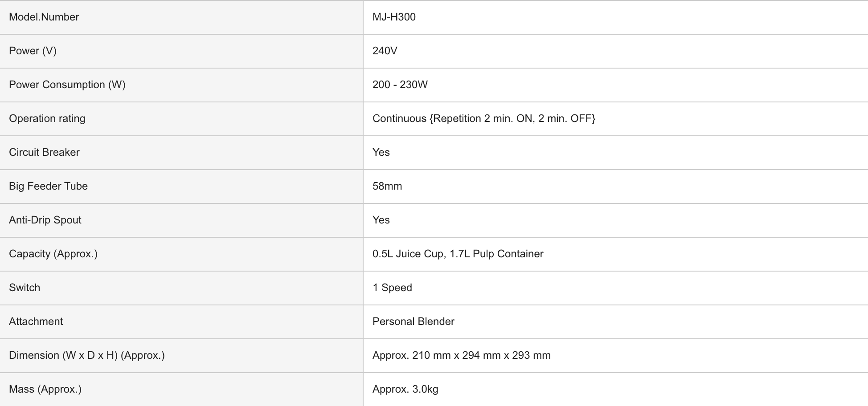Select the 58mm feeder tube value

(387, 186)
